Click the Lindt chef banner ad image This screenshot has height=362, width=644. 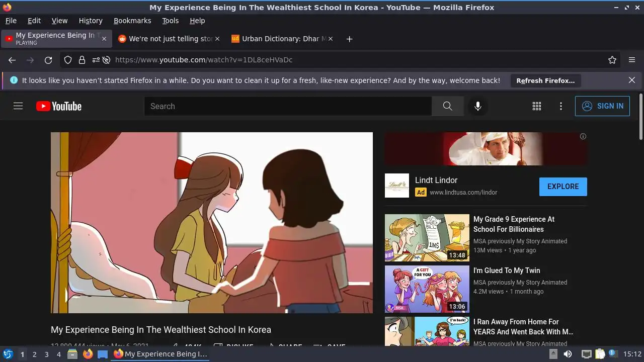pyautogui.click(x=486, y=149)
